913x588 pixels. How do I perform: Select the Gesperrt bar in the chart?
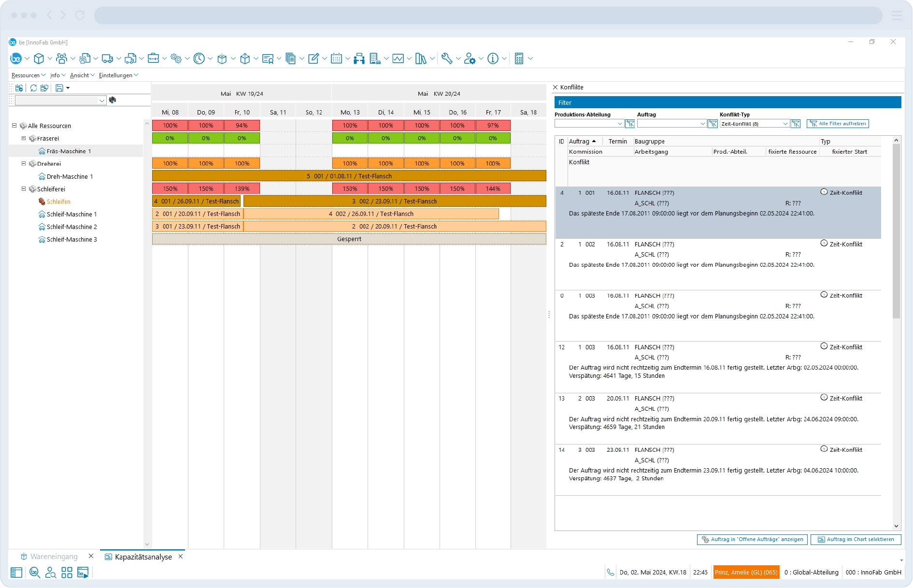pos(349,239)
